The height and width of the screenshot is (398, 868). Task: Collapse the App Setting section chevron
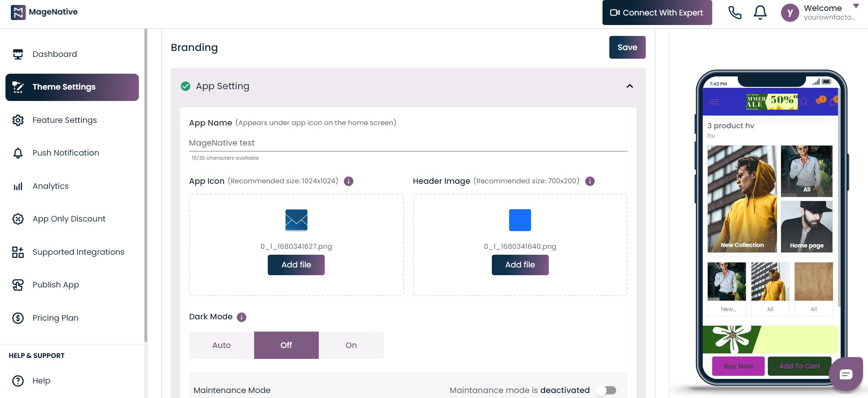coord(630,86)
